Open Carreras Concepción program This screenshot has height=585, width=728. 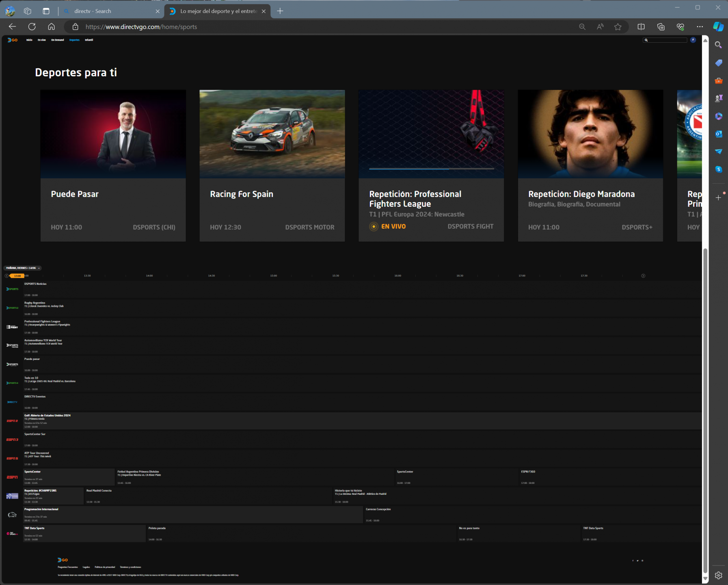point(533,515)
